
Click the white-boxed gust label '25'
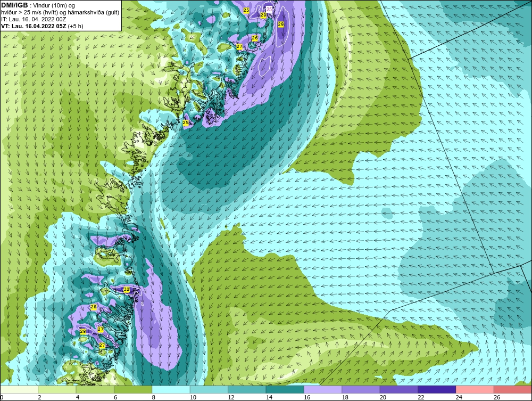point(269,10)
